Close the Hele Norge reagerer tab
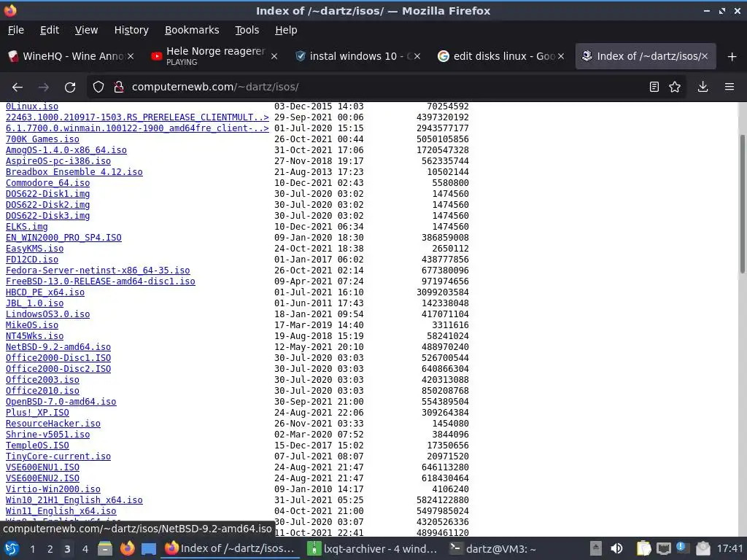 (274, 56)
